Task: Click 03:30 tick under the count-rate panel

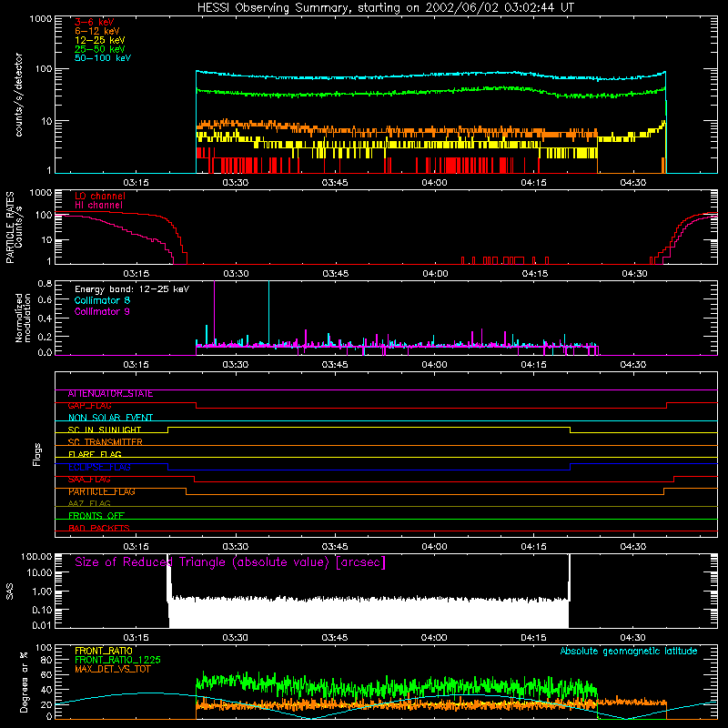Action: pos(236,183)
